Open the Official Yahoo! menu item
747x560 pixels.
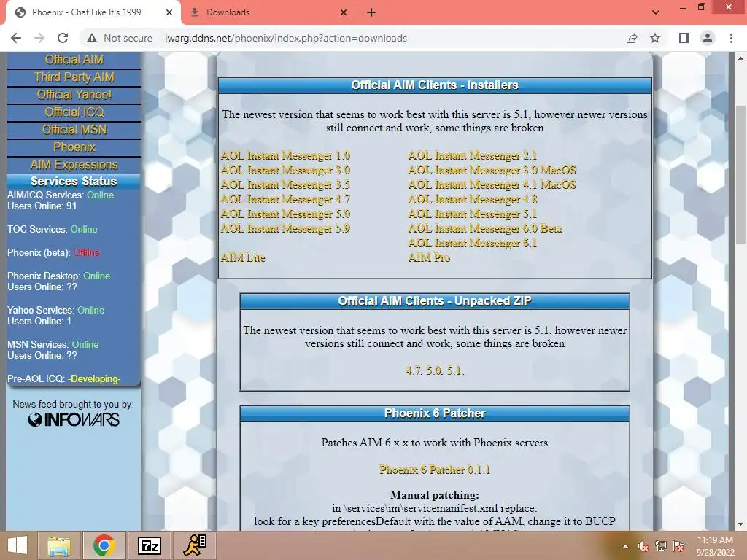[x=74, y=95]
